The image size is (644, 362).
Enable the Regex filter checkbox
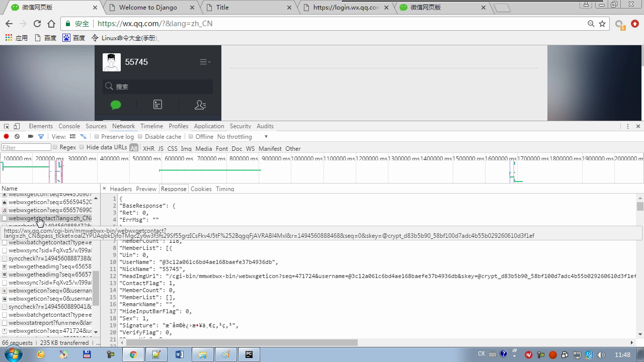pyautogui.click(x=55, y=147)
